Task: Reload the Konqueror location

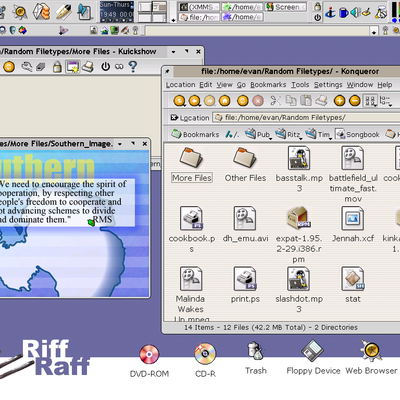Action: (243, 101)
